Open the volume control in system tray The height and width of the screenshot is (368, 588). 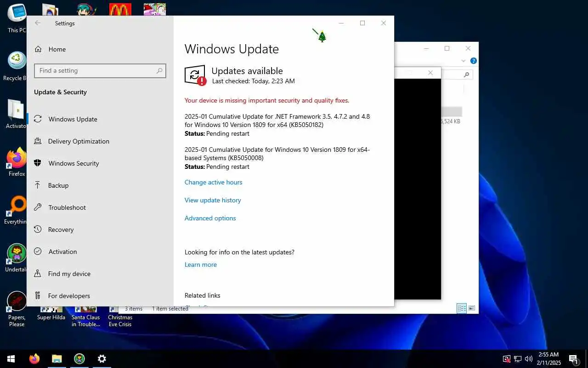point(528,359)
